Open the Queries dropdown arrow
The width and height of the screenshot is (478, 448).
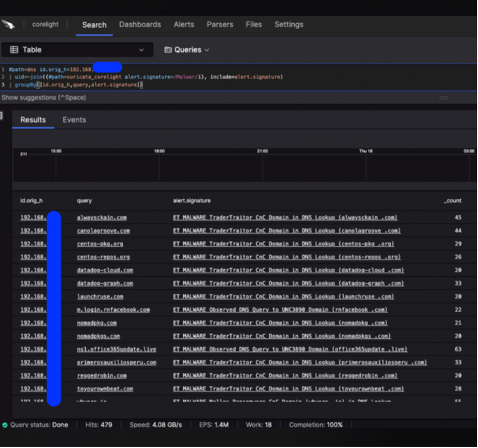coord(207,50)
